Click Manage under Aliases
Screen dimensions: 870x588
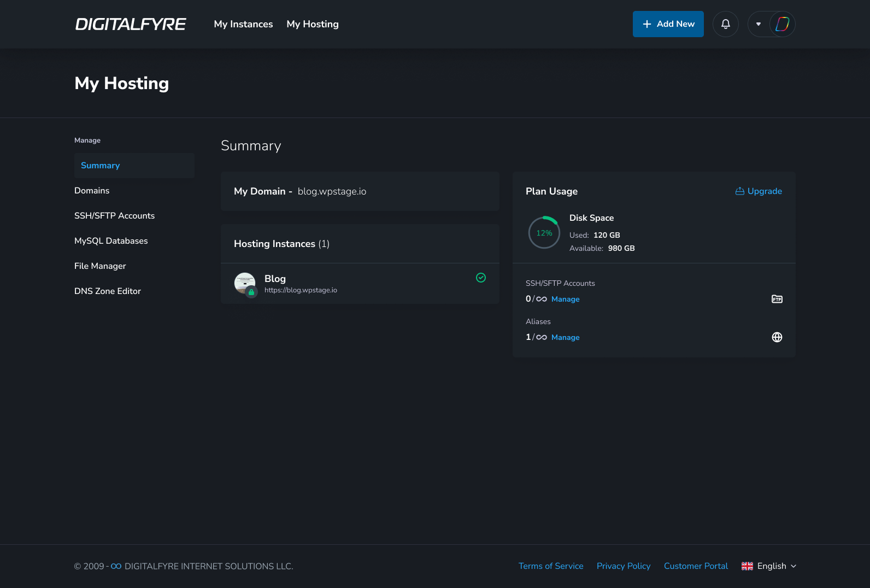(565, 337)
